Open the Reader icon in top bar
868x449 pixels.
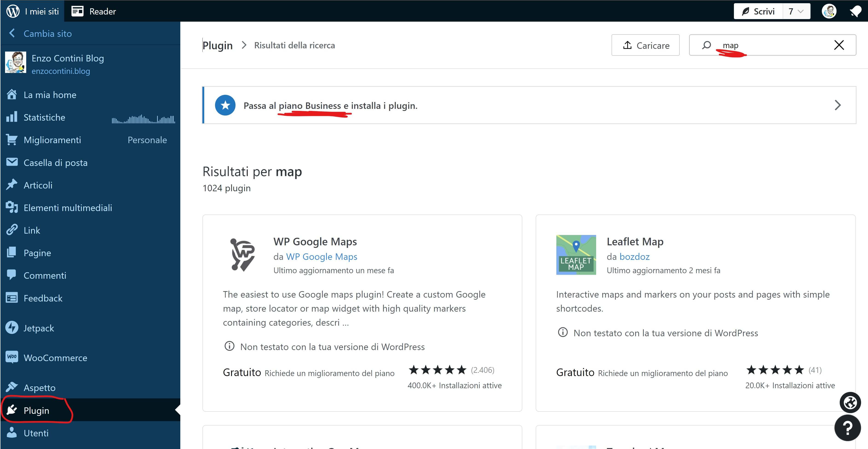pos(78,11)
